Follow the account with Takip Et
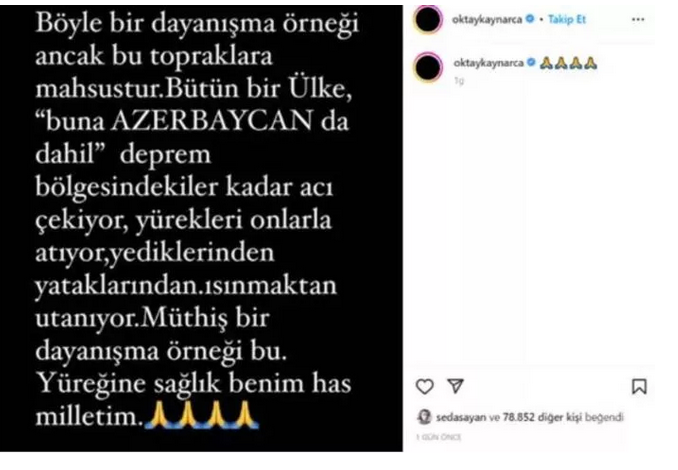 [x=567, y=19]
